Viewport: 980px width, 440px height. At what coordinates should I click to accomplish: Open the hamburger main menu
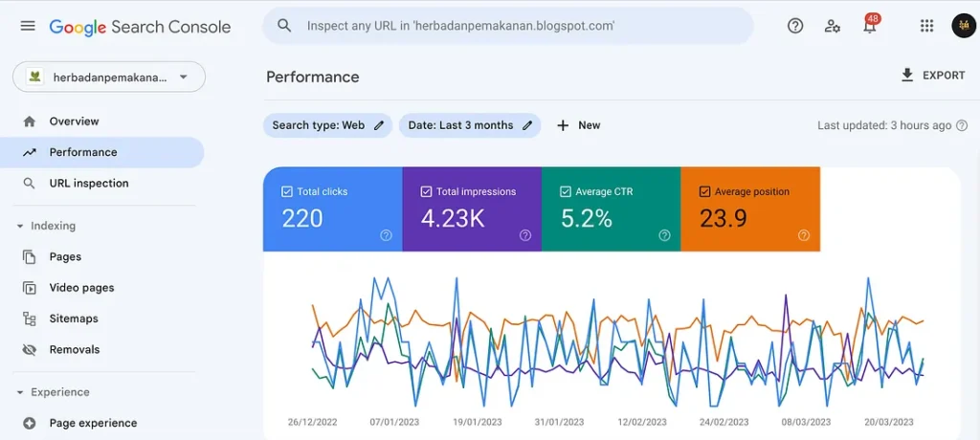pyautogui.click(x=28, y=26)
